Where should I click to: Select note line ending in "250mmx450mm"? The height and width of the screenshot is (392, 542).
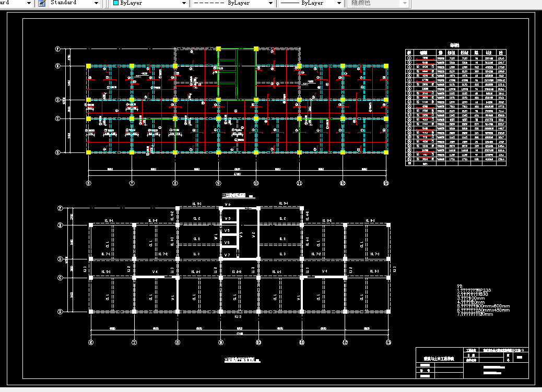[483, 311]
